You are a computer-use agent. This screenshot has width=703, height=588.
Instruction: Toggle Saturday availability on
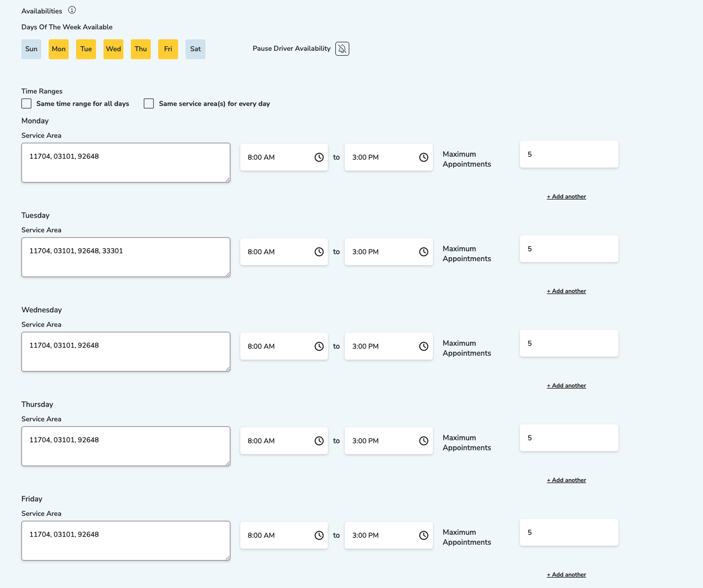coord(195,49)
